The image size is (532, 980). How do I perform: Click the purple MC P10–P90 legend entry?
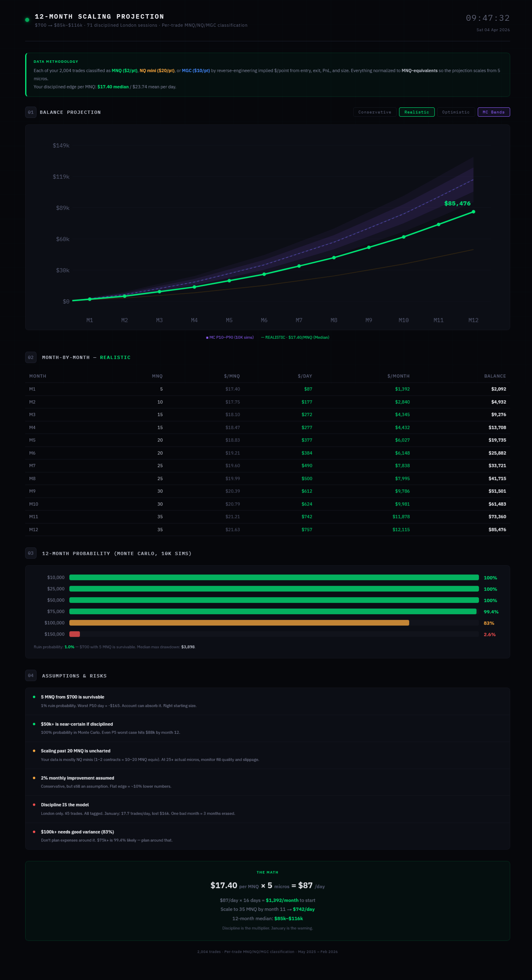pos(230,337)
